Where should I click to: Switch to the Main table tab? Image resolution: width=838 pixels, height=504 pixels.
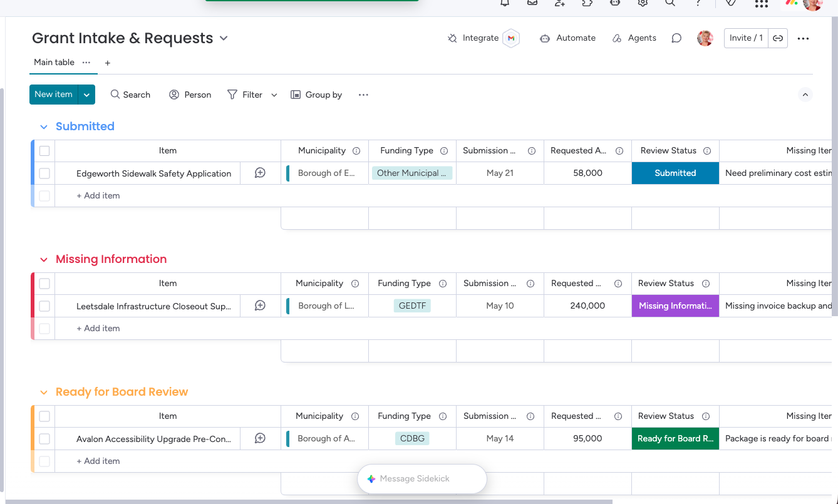pyautogui.click(x=54, y=63)
